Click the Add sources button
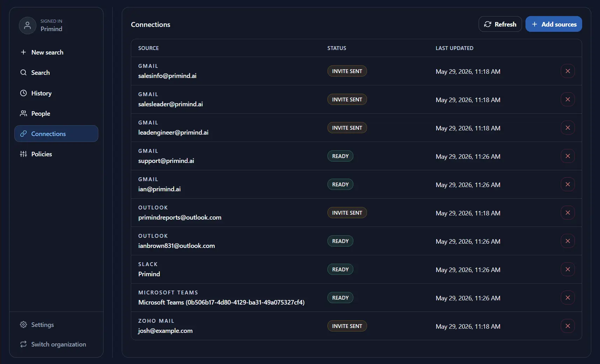 553,24
